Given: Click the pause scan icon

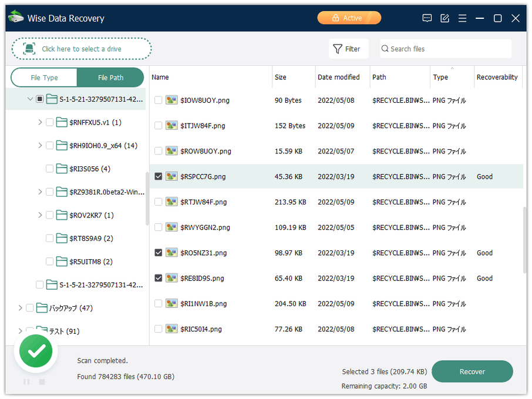Looking at the screenshot, I should point(26,382).
